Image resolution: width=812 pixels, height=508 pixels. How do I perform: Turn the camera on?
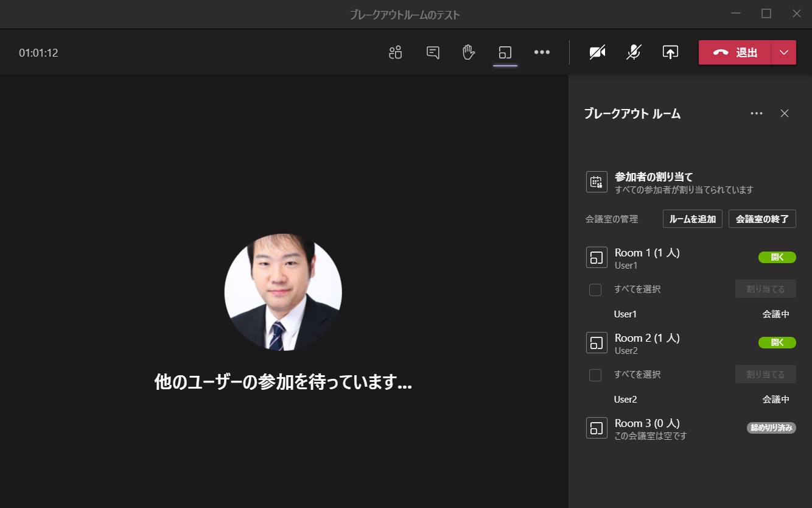pyautogui.click(x=597, y=52)
